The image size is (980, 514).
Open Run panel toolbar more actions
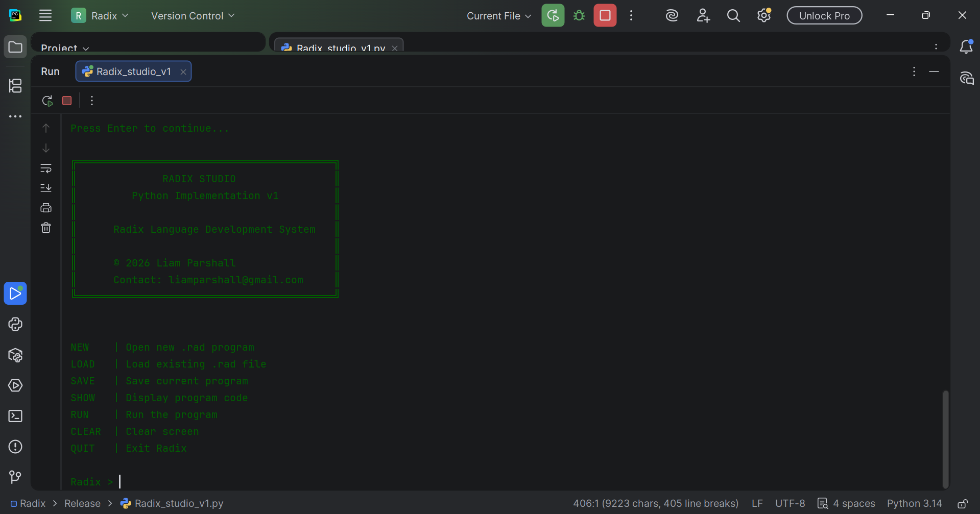click(x=92, y=101)
